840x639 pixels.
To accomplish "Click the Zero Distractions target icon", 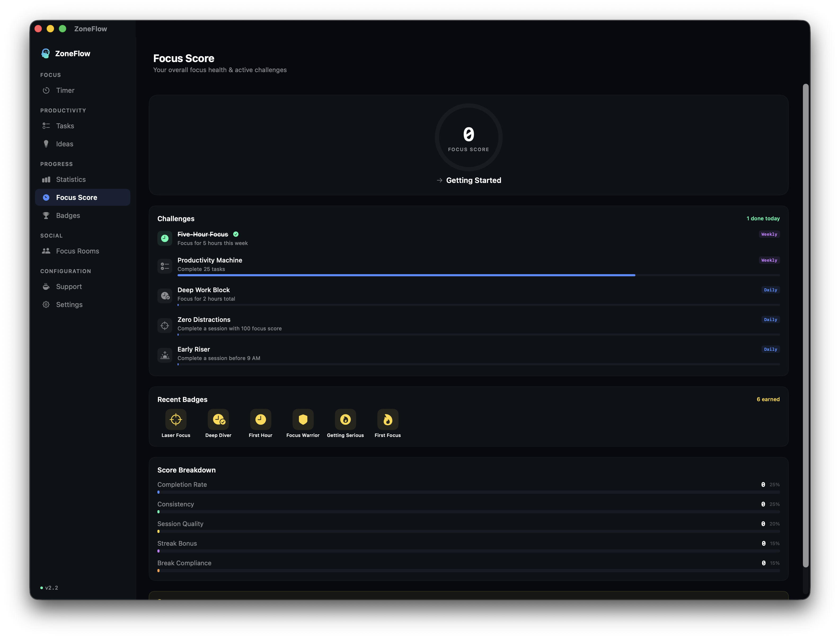I will point(165,325).
